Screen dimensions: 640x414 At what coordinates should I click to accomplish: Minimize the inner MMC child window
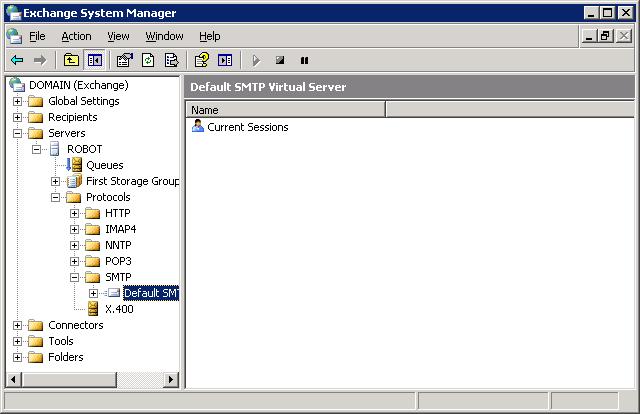point(589,36)
